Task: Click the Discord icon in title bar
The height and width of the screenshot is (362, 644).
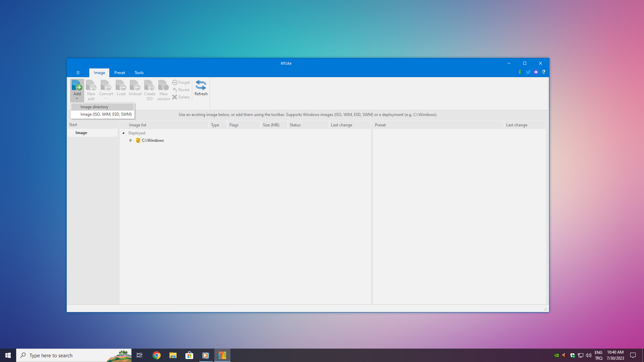Action: [x=536, y=72]
